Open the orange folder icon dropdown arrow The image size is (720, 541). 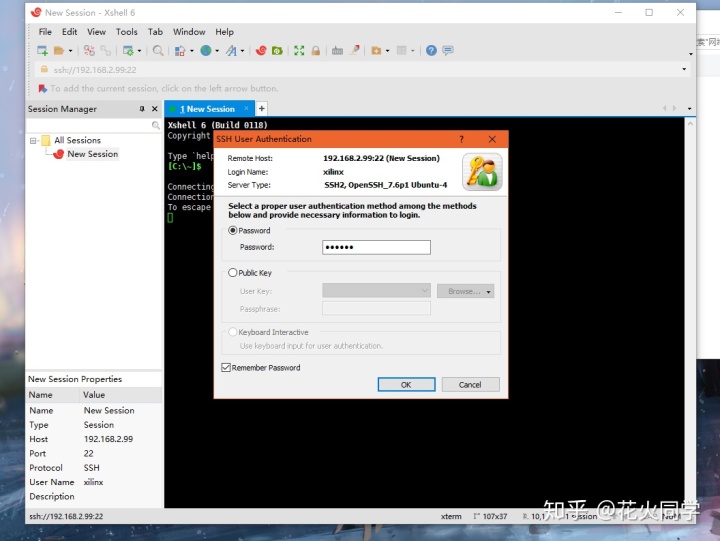(388, 51)
